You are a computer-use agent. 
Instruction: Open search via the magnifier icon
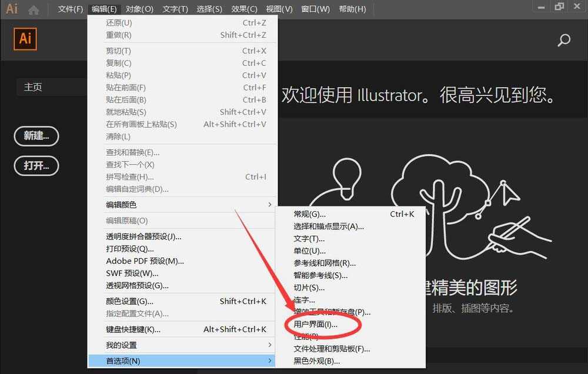coord(564,40)
